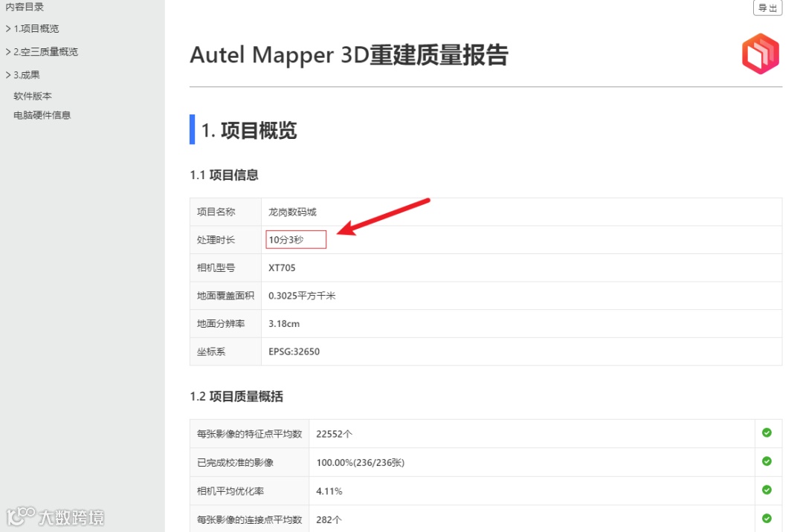
Task: Click the green check for 每张影像的连接点平均数
Action: point(767,519)
